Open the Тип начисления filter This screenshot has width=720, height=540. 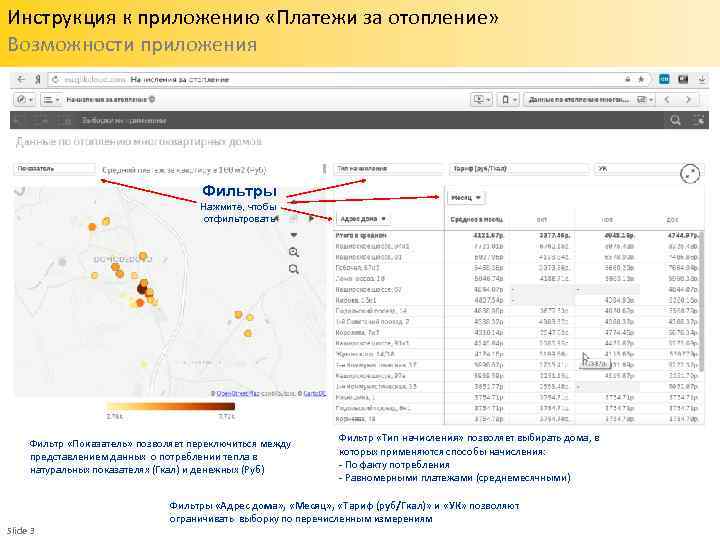coord(388,169)
